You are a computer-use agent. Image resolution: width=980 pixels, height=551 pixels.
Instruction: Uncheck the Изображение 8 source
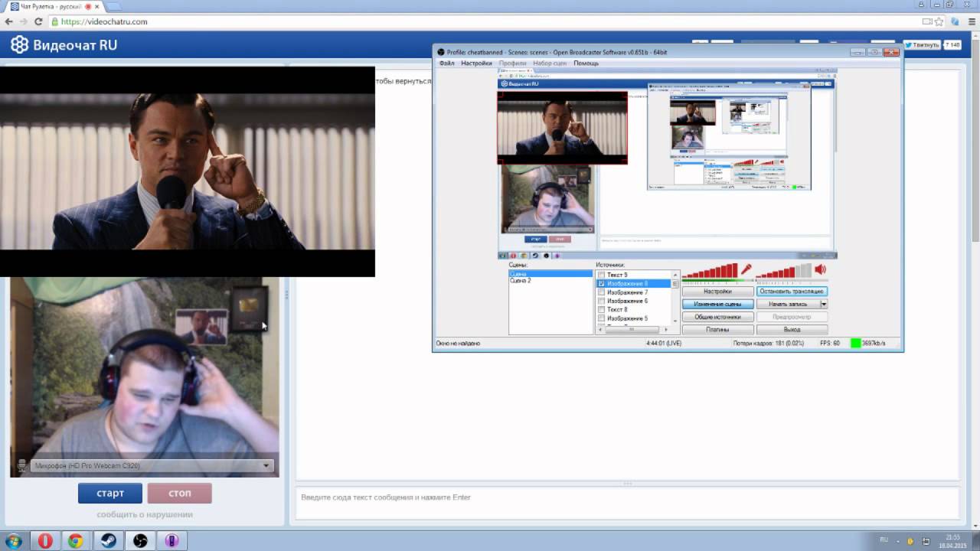(x=601, y=283)
